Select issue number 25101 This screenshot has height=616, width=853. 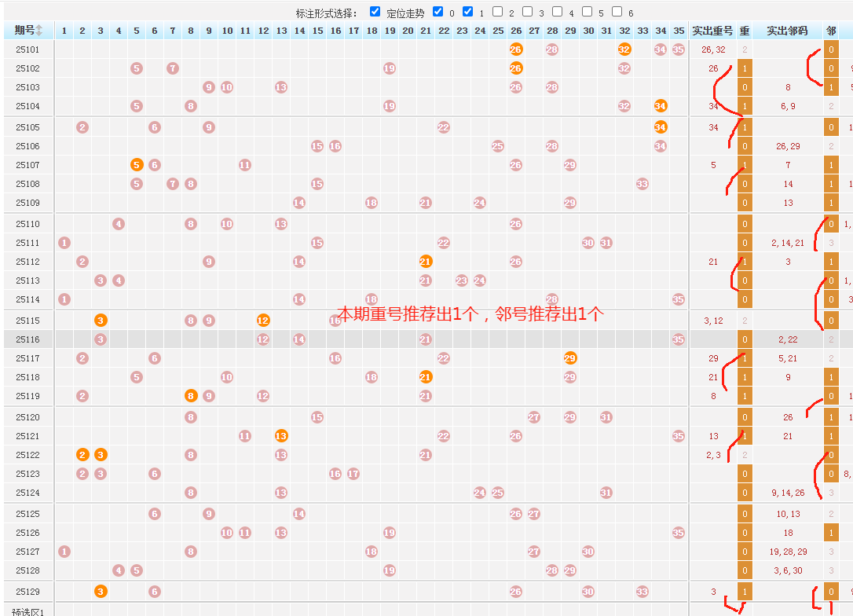[x=27, y=49]
